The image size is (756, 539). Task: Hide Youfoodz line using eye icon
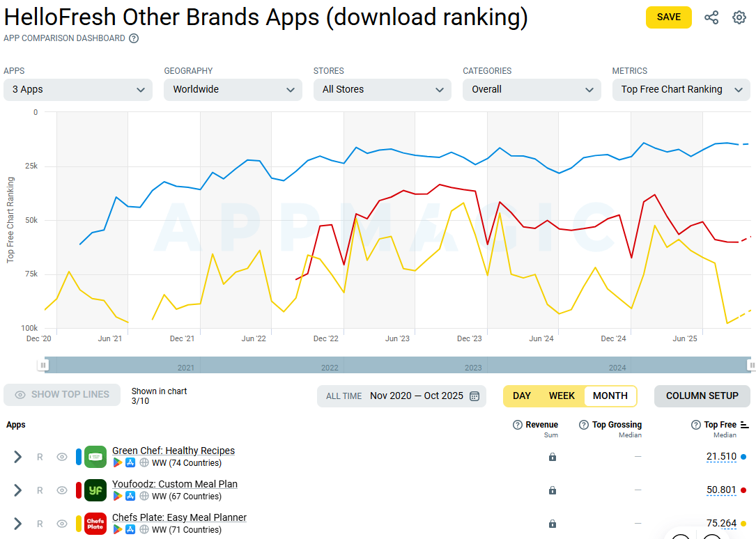62,490
